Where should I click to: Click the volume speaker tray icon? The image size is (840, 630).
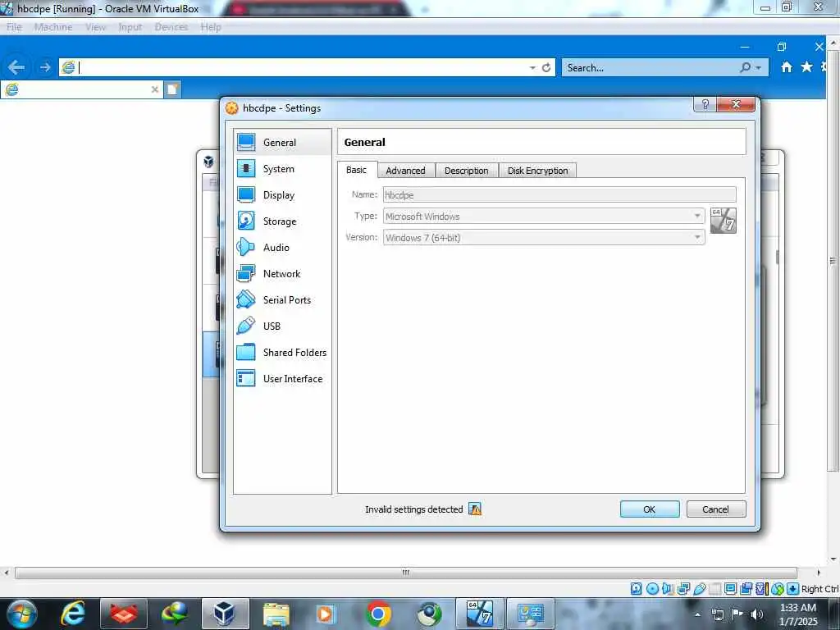756,614
